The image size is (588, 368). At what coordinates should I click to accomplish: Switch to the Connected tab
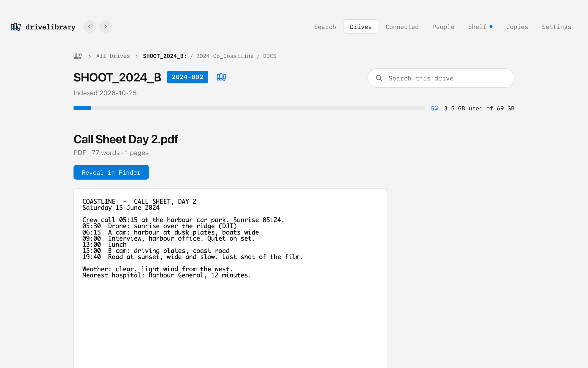pos(402,27)
